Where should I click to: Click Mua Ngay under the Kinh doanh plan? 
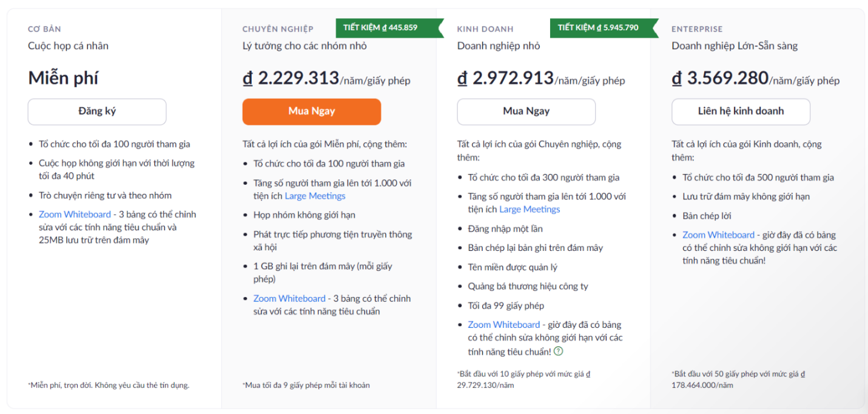pyautogui.click(x=526, y=112)
